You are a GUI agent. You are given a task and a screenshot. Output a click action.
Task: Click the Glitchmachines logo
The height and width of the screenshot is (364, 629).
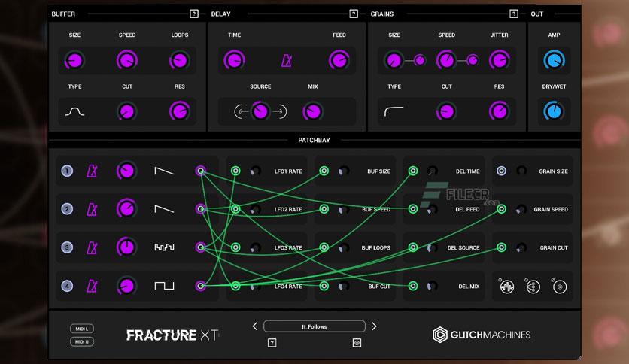click(482, 335)
